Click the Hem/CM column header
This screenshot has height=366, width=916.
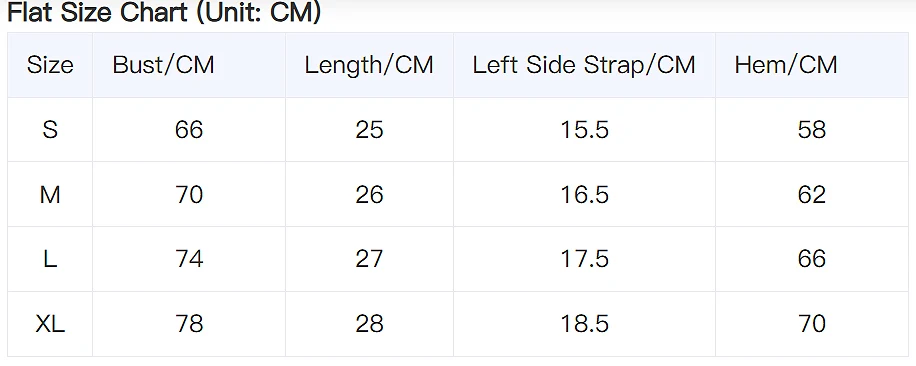click(786, 65)
